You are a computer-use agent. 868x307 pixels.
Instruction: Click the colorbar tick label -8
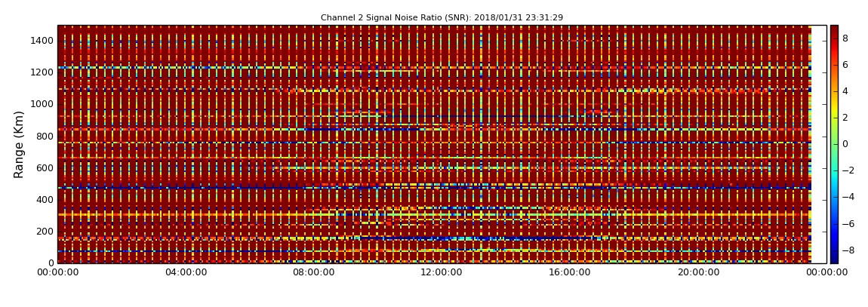(848, 250)
